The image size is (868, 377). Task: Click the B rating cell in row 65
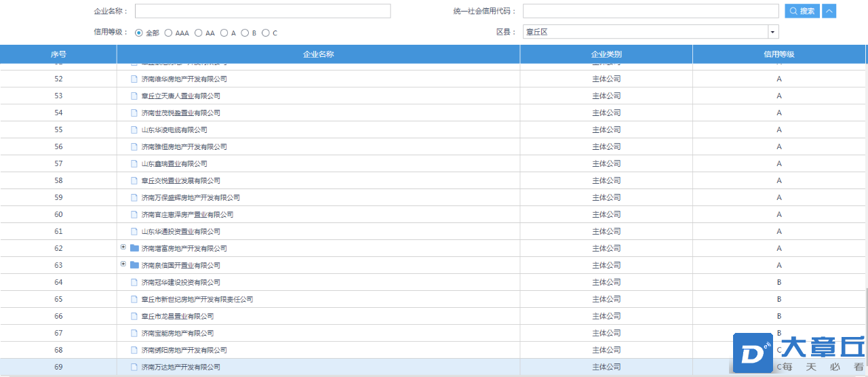(x=779, y=300)
